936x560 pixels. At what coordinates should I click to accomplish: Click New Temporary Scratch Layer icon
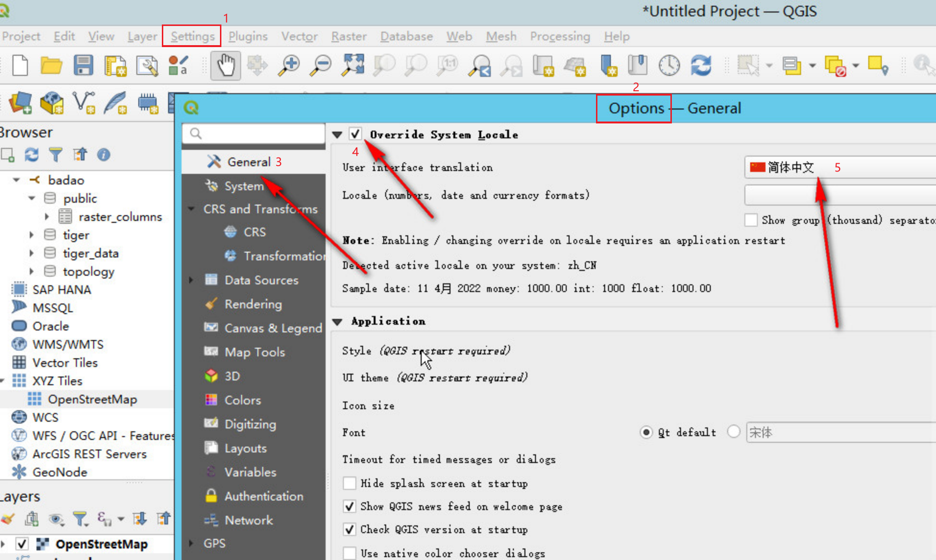pyautogui.click(x=147, y=103)
